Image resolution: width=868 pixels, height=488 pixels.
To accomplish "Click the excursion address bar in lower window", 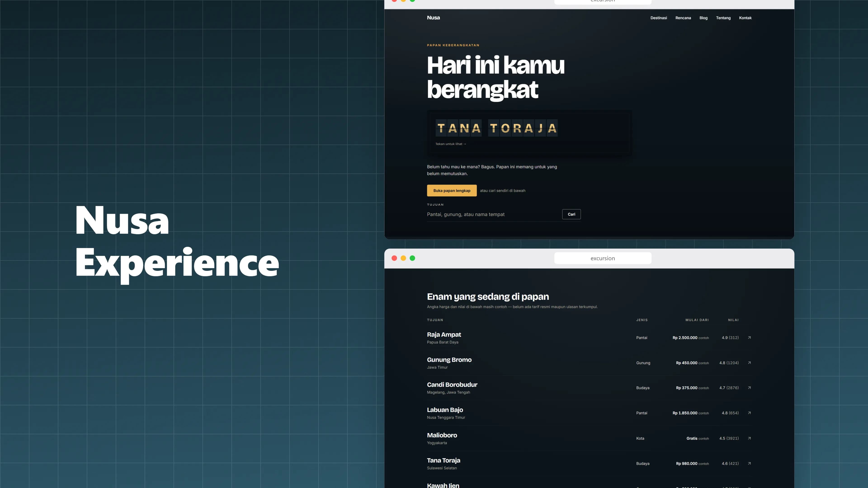I will [x=602, y=258].
